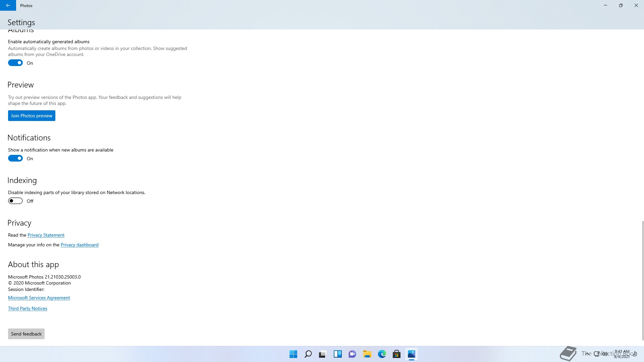Open Microsoft Services Agreement link

click(39, 298)
